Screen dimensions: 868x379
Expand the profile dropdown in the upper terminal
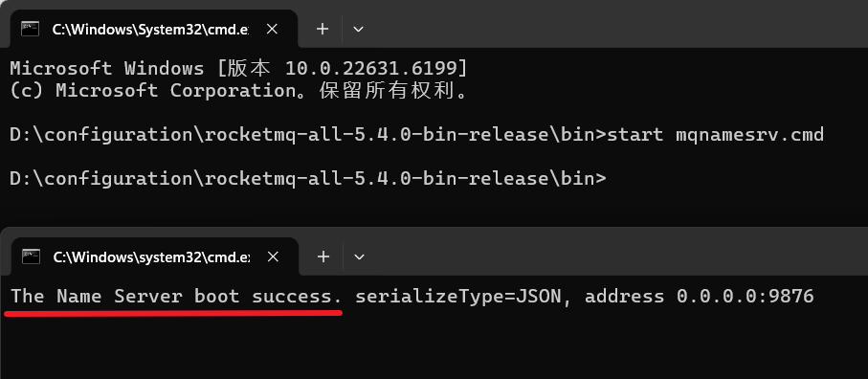(x=358, y=29)
